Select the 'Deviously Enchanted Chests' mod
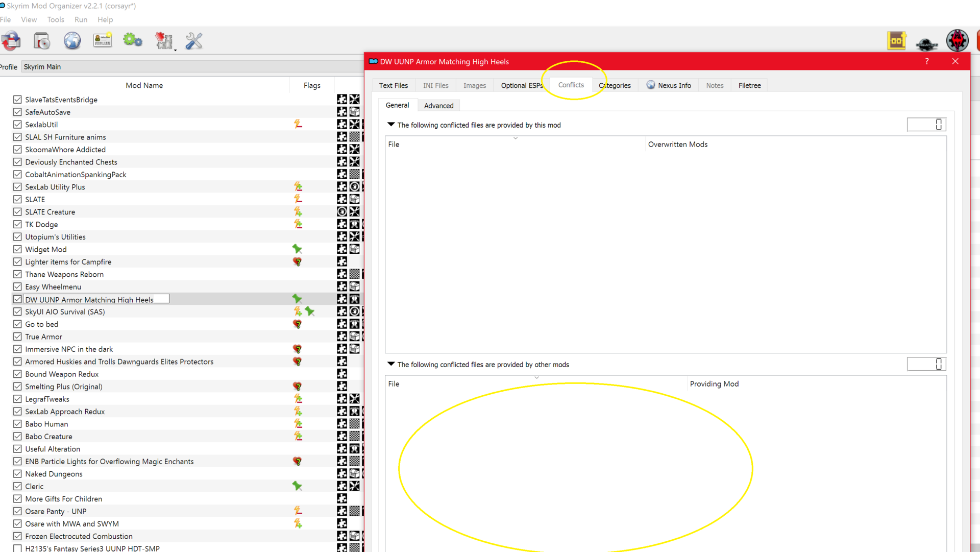This screenshot has height=552, width=980. pyautogui.click(x=71, y=162)
